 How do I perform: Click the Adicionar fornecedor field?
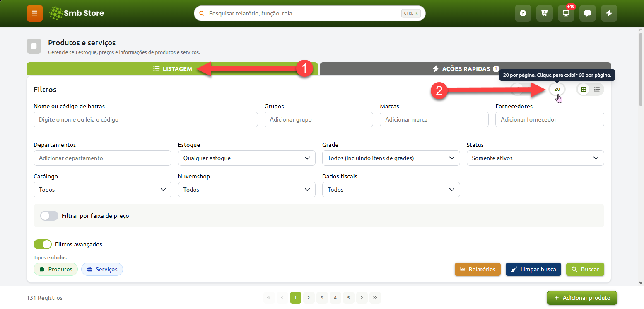(550, 119)
